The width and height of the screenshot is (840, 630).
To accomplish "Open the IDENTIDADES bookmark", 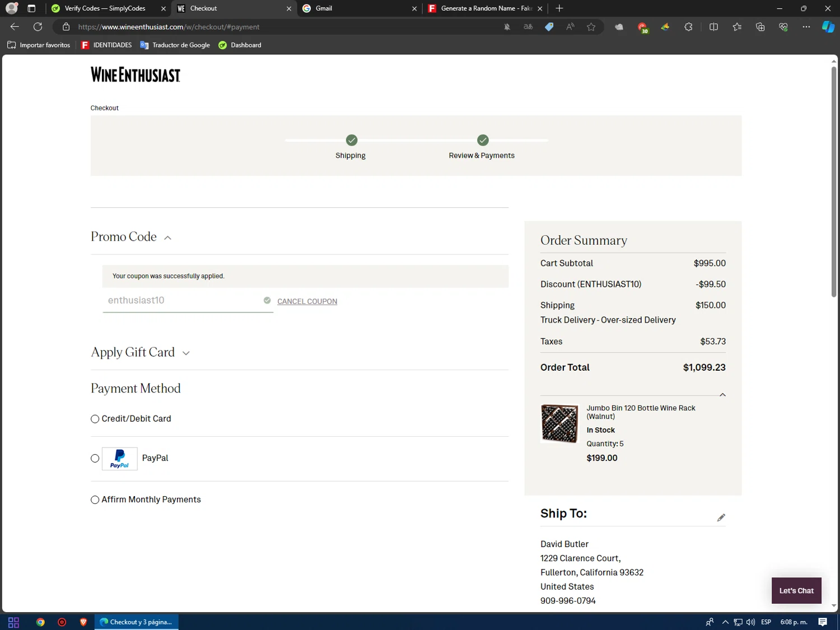I will pos(106,45).
